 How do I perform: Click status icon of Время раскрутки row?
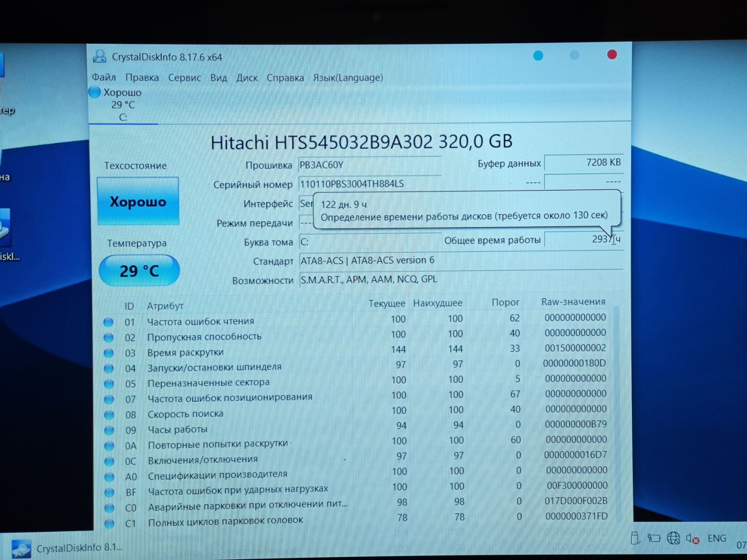click(x=108, y=353)
